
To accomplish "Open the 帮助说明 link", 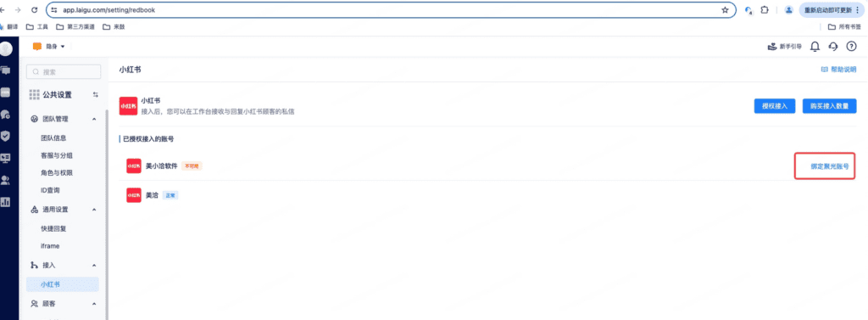I will [x=838, y=70].
